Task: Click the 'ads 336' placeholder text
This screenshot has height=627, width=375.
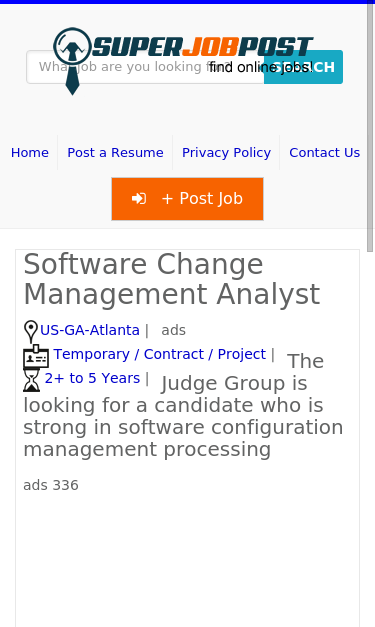Action: pos(51,485)
